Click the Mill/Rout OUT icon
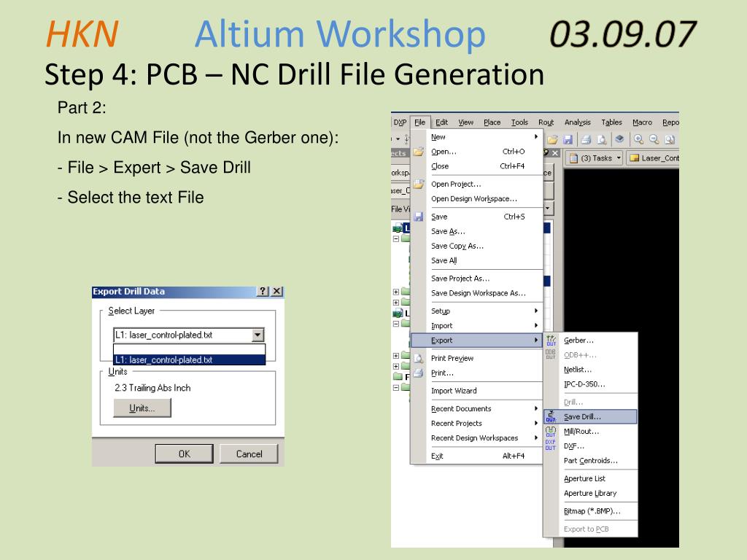The width and height of the screenshot is (747, 560). 551,432
